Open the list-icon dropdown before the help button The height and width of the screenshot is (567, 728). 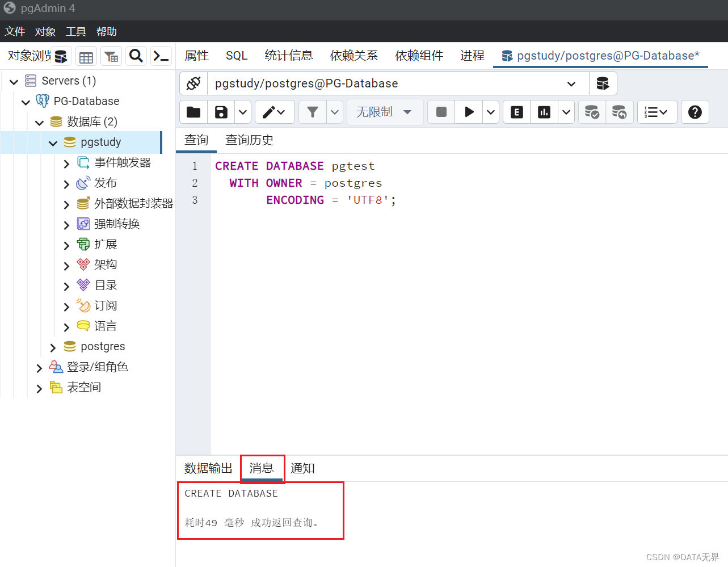tap(657, 112)
